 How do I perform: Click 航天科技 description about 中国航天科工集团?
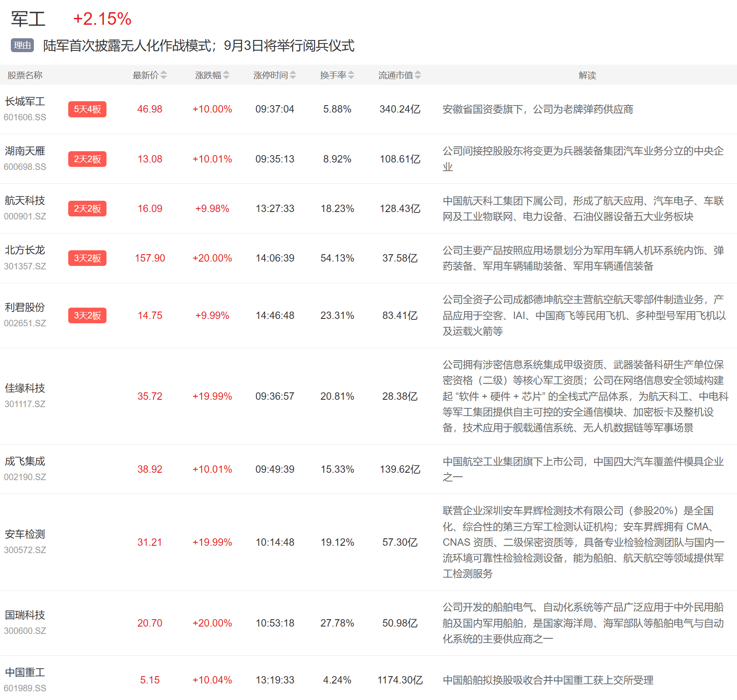tap(583, 209)
